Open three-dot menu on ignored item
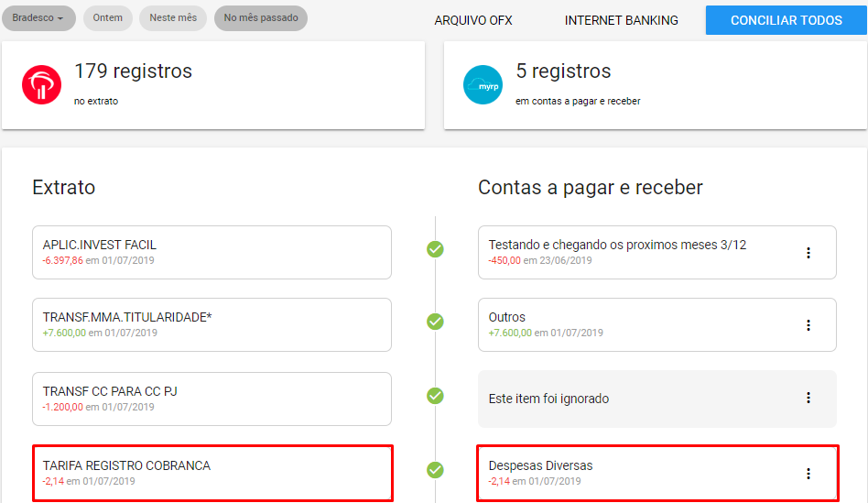This screenshot has width=868, height=503. click(808, 398)
